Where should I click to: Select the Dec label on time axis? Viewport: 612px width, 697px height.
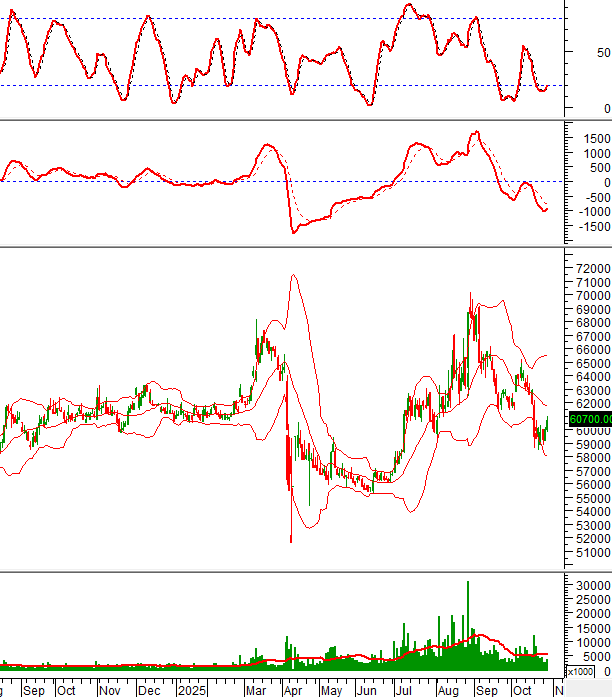point(148,690)
